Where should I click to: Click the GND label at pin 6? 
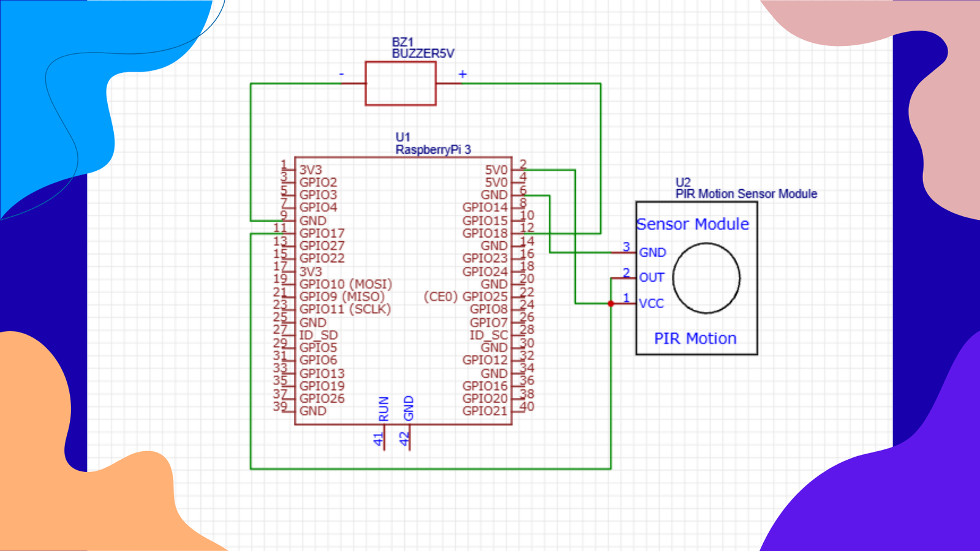click(x=494, y=195)
